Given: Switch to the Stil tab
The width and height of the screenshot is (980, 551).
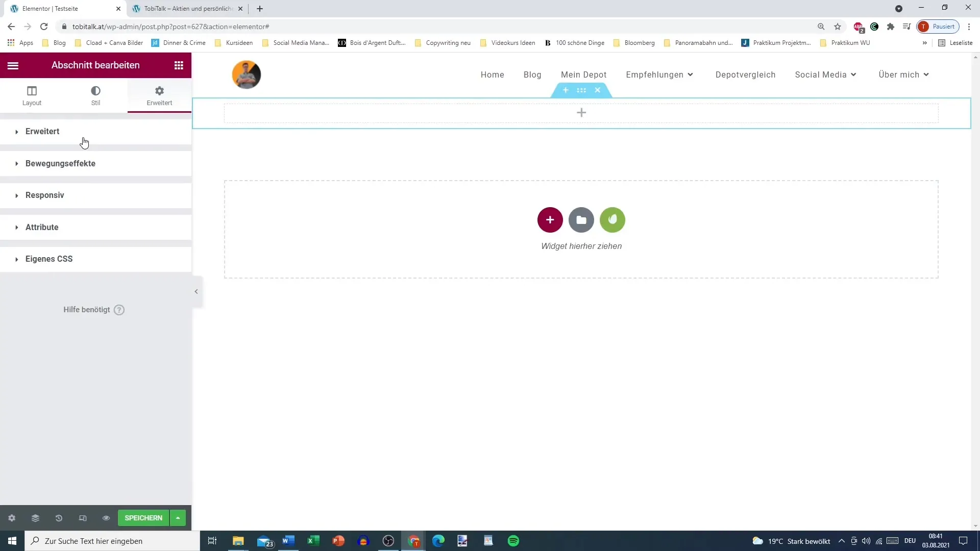Looking at the screenshot, I should click(95, 95).
